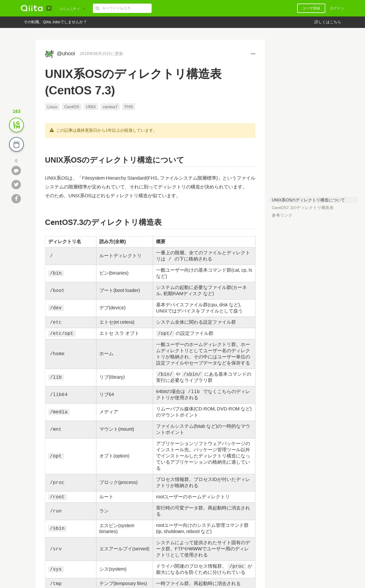Click the comment count 0

16,161
